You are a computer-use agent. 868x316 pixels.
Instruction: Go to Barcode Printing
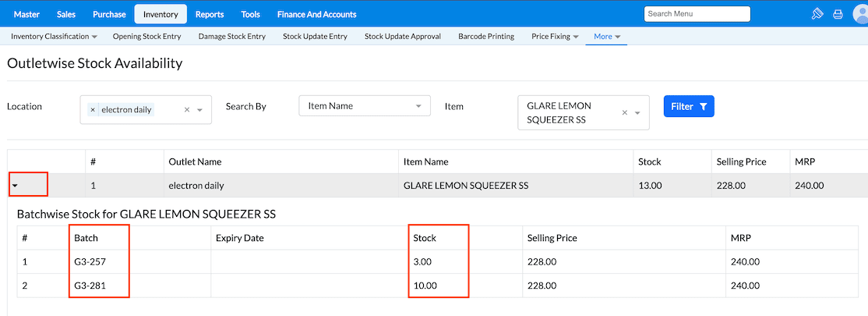coord(486,36)
